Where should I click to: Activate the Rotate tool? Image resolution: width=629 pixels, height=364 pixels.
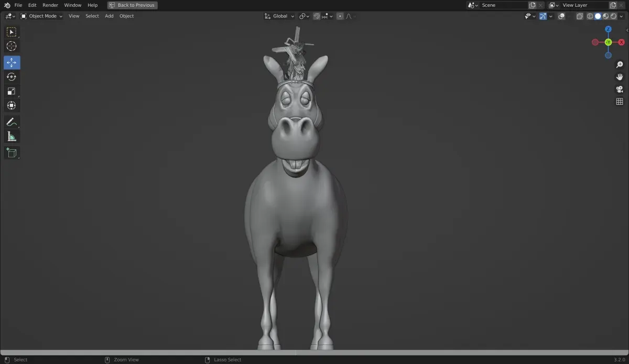12,77
